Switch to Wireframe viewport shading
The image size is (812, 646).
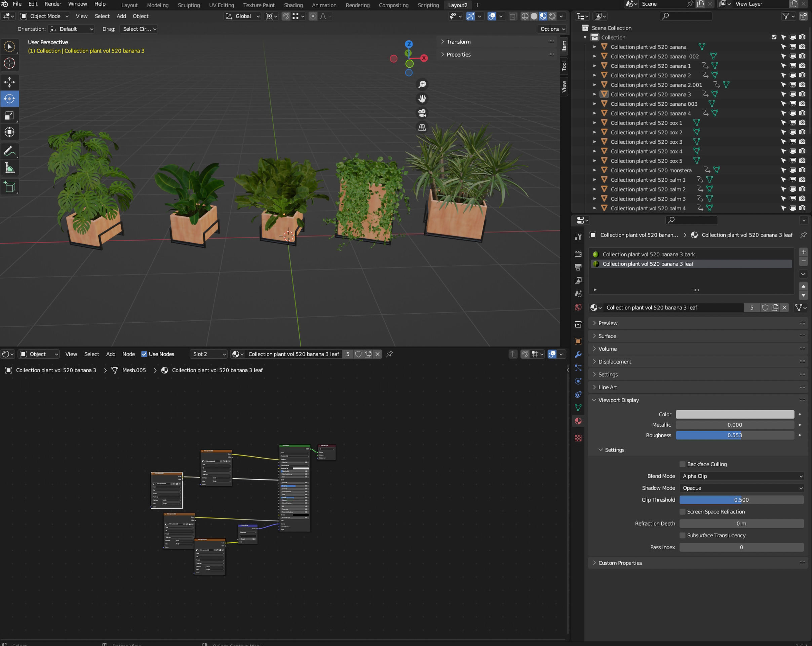point(525,16)
